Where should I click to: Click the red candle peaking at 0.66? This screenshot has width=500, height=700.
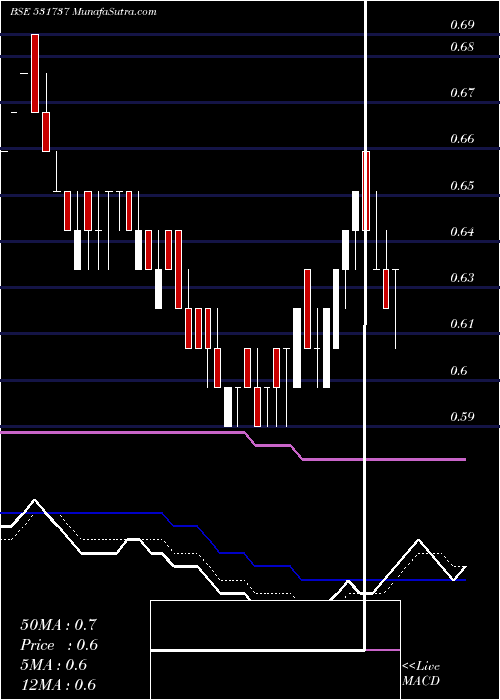[366, 191]
